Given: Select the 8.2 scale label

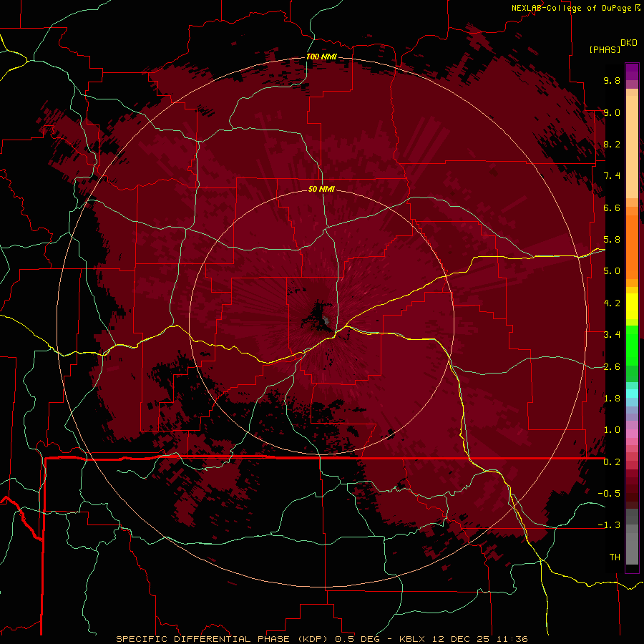Looking at the screenshot, I should pyautogui.click(x=612, y=144).
